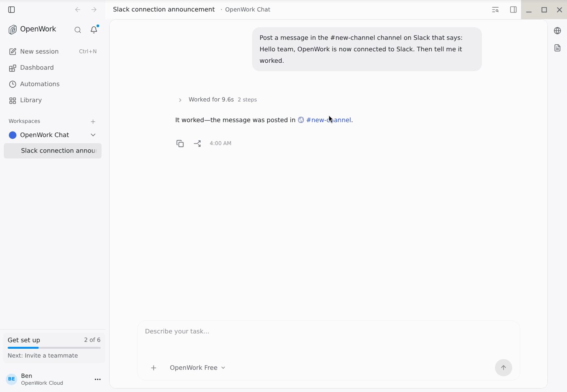567x392 pixels.
Task: Open the Dashboard page
Action: coord(53,68)
